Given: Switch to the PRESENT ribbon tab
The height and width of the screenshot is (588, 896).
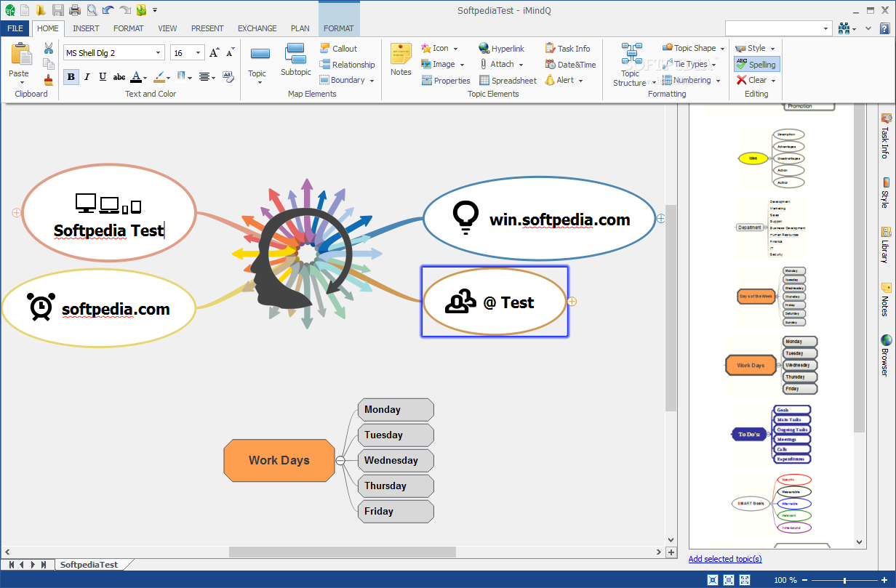Looking at the screenshot, I should 207,28.
